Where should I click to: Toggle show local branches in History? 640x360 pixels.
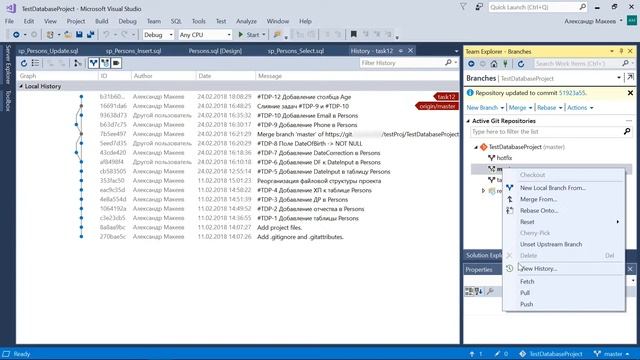tap(93, 63)
